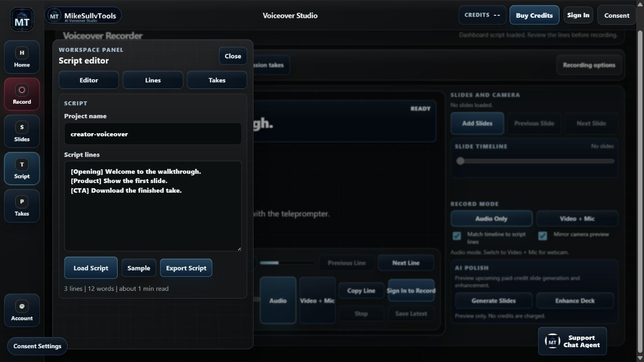Load the Sample script
Screen dimensions: 644x362
pos(138,268)
